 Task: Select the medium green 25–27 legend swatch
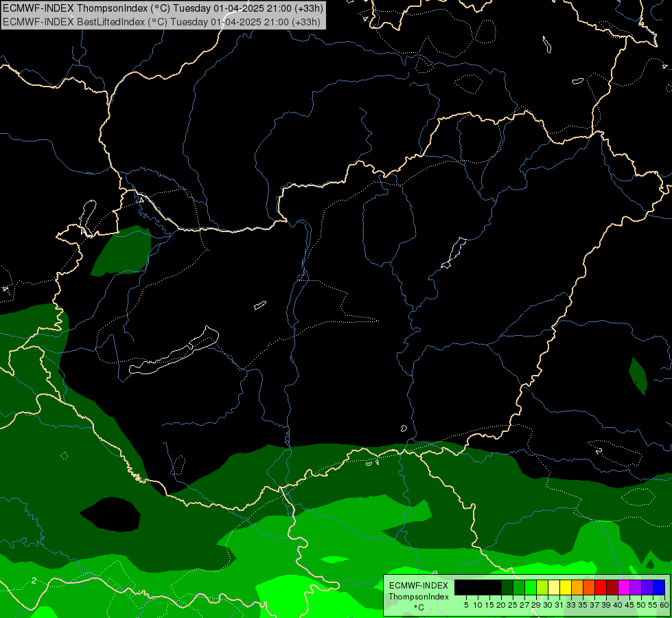click(x=519, y=587)
